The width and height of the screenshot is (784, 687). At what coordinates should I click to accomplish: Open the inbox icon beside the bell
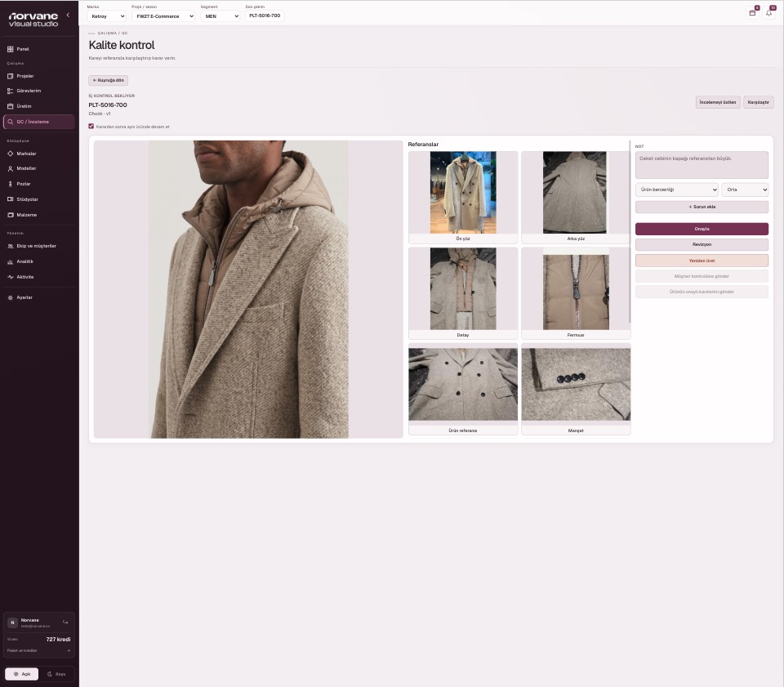(x=752, y=13)
